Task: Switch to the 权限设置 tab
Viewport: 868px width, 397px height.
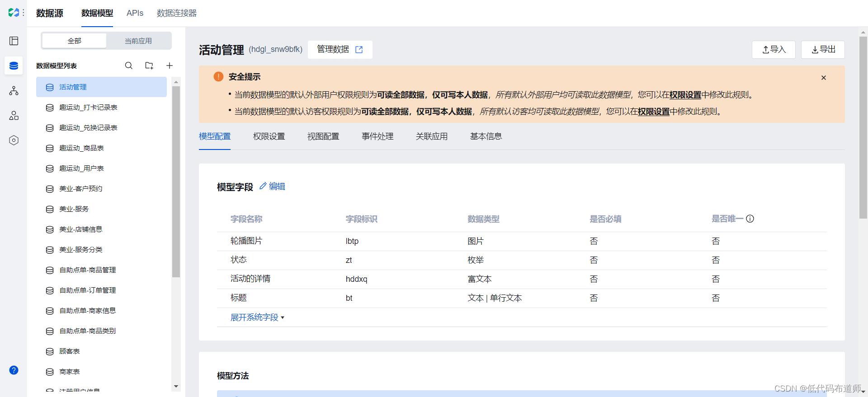Action: [269, 136]
